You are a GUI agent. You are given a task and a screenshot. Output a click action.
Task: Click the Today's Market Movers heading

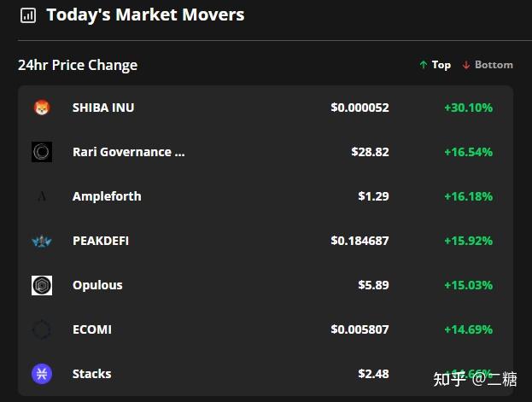coord(145,15)
